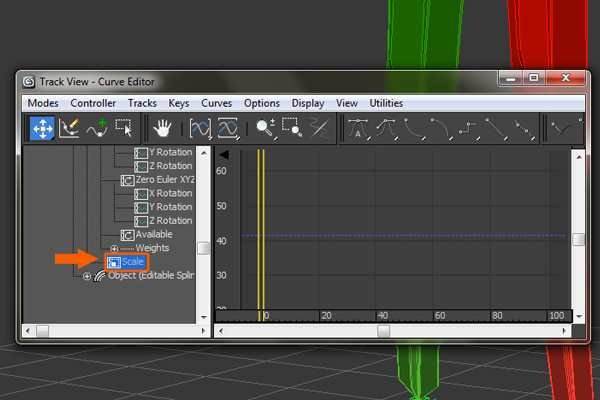Click curve window scroll down arrow
Image resolution: width=600 pixels, height=400 pixels.
[579, 317]
